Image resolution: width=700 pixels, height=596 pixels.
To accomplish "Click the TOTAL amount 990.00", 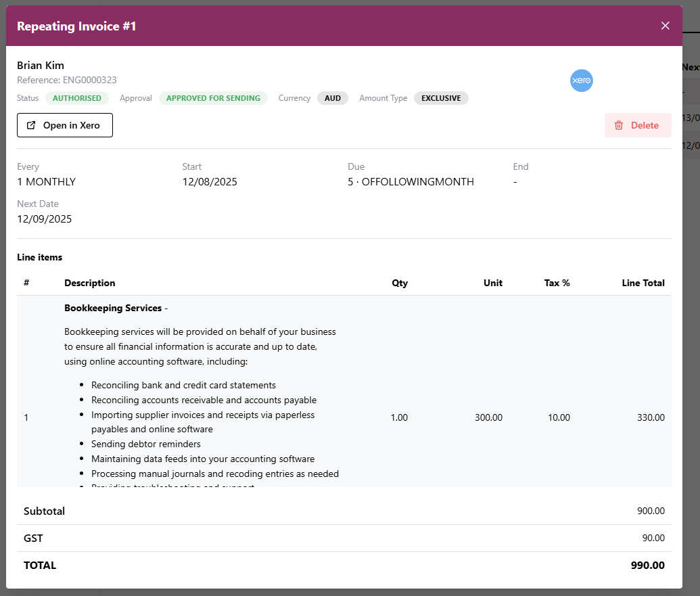I will 647,566.
